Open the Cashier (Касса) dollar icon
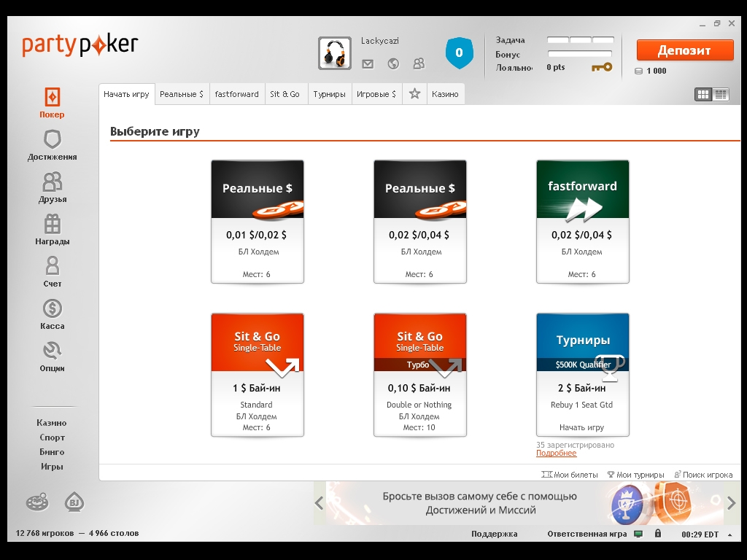 coord(53,308)
